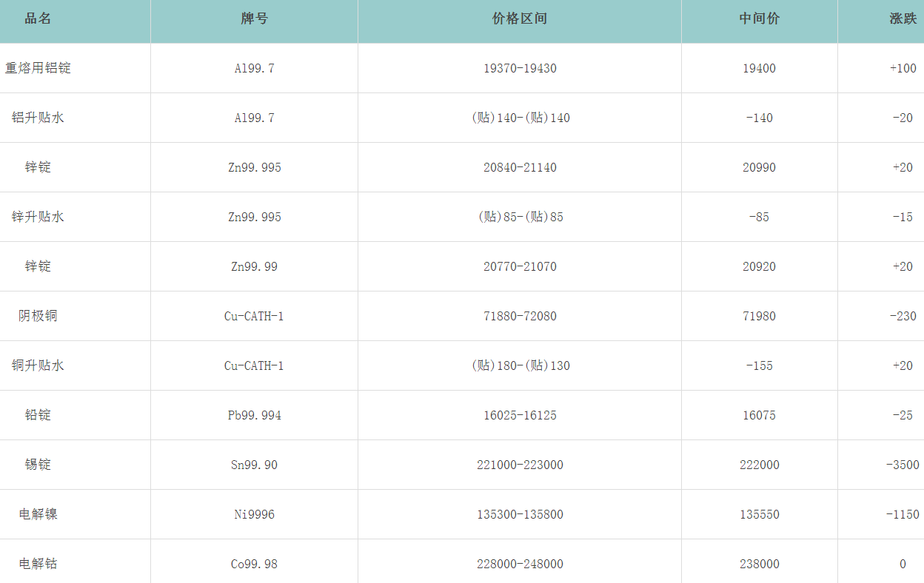The image size is (924, 583).
Task: Select the 锡锭 product name
Action: 38,465
